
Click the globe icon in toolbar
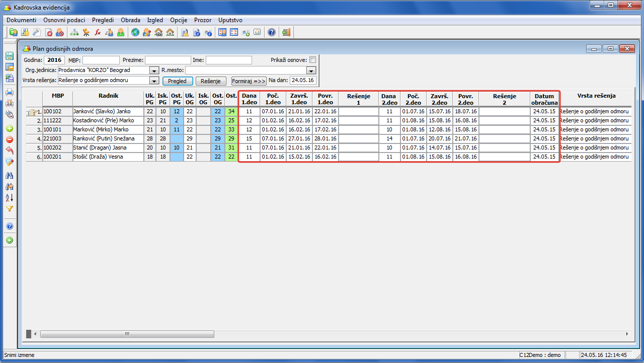pos(135,33)
